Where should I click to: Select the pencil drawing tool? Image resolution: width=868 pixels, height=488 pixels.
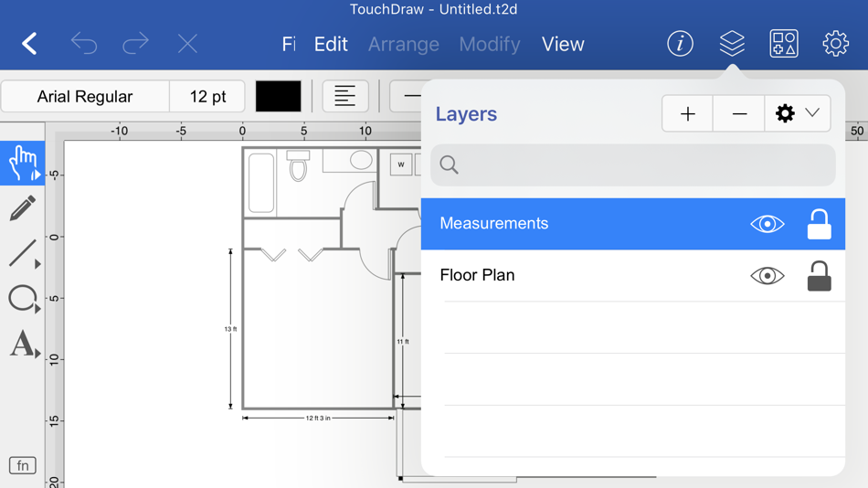point(23,208)
